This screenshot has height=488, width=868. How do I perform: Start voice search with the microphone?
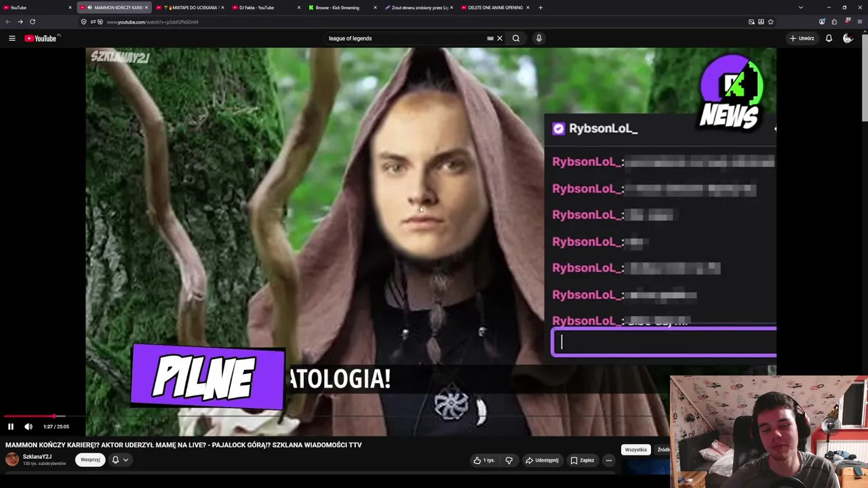(x=539, y=39)
